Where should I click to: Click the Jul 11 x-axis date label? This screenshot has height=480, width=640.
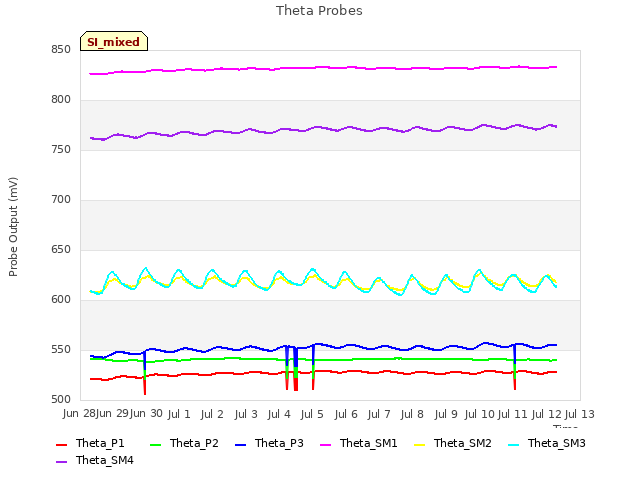coord(513,414)
